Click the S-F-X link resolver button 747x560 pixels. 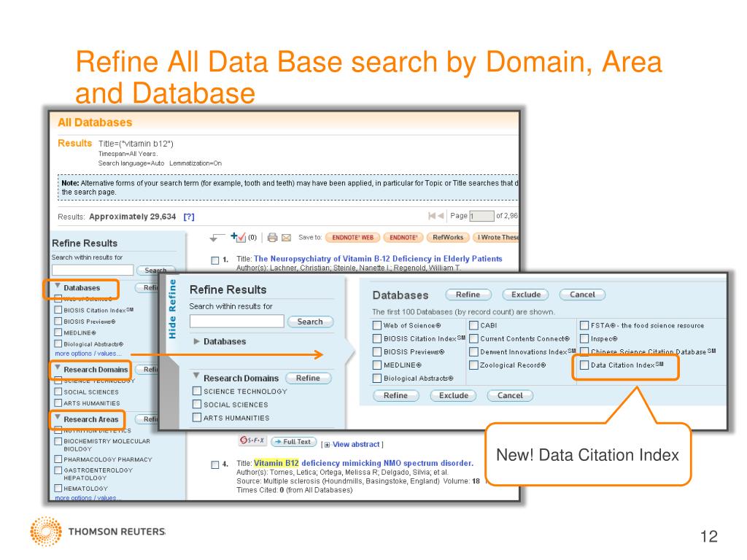[x=252, y=440]
